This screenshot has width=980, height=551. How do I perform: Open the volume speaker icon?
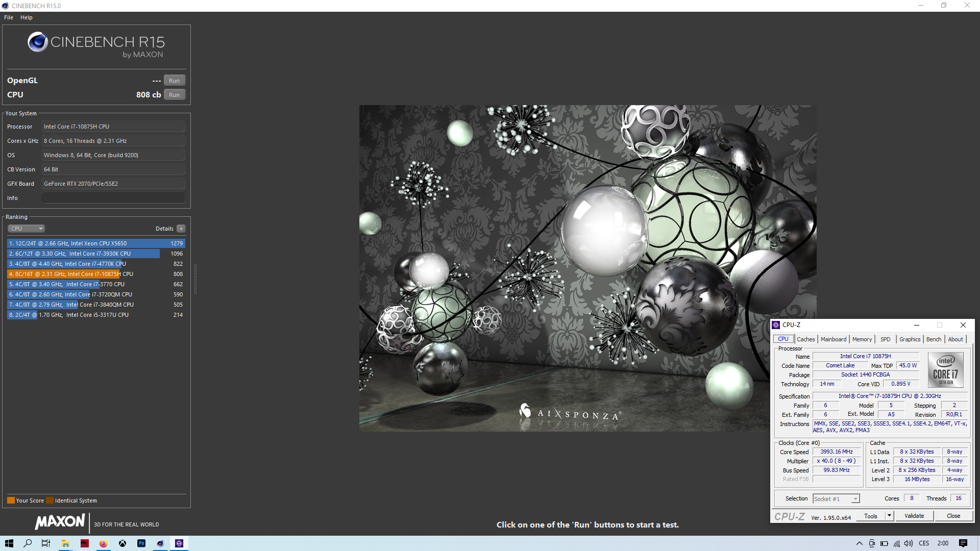tap(909, 543)
